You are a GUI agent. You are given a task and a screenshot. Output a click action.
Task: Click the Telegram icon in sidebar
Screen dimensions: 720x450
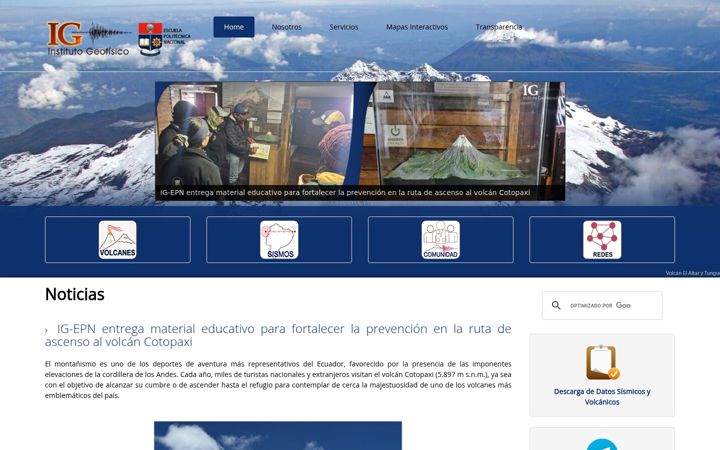point(602,444)
